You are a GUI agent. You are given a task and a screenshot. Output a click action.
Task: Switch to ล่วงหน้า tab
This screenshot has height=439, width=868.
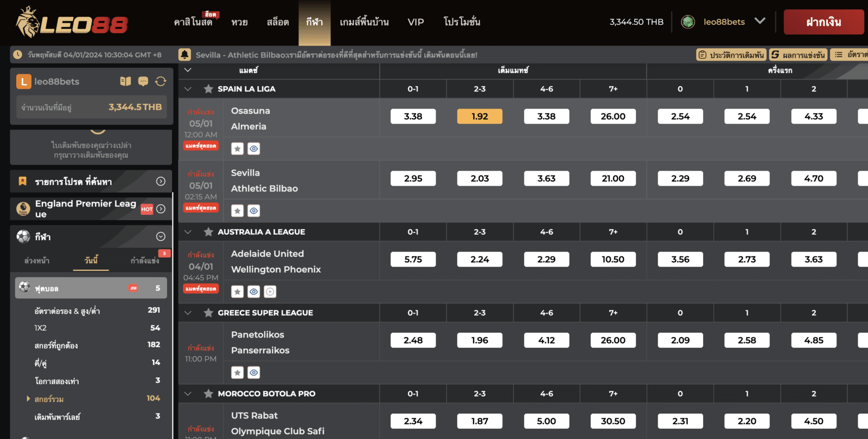click(37, 261)
